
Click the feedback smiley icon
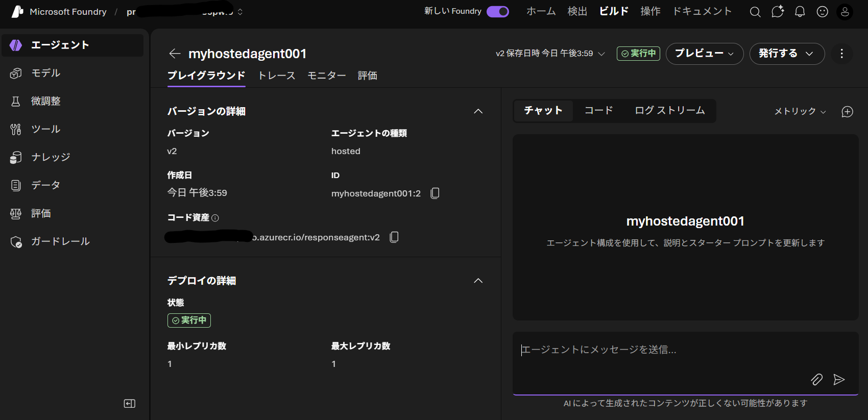coord(823,12)
